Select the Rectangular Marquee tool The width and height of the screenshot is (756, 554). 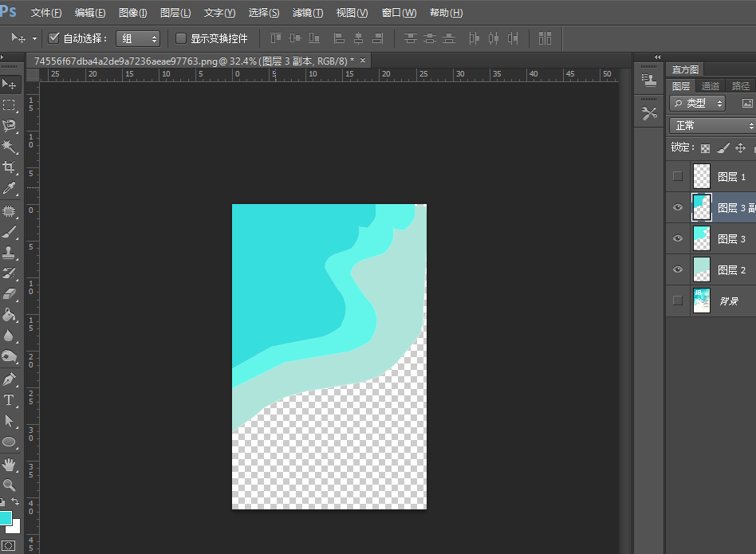coord(10,105)
